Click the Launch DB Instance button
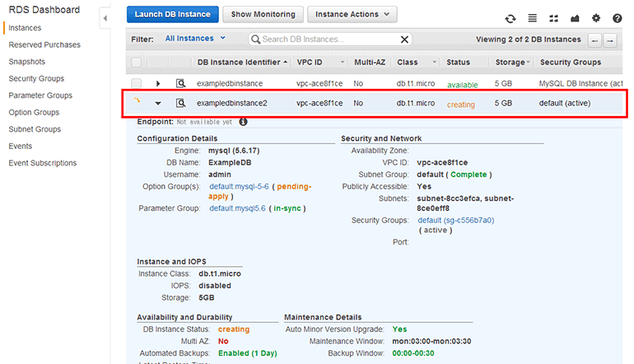Viewport: 634px width, 364px height. (173, 14)
